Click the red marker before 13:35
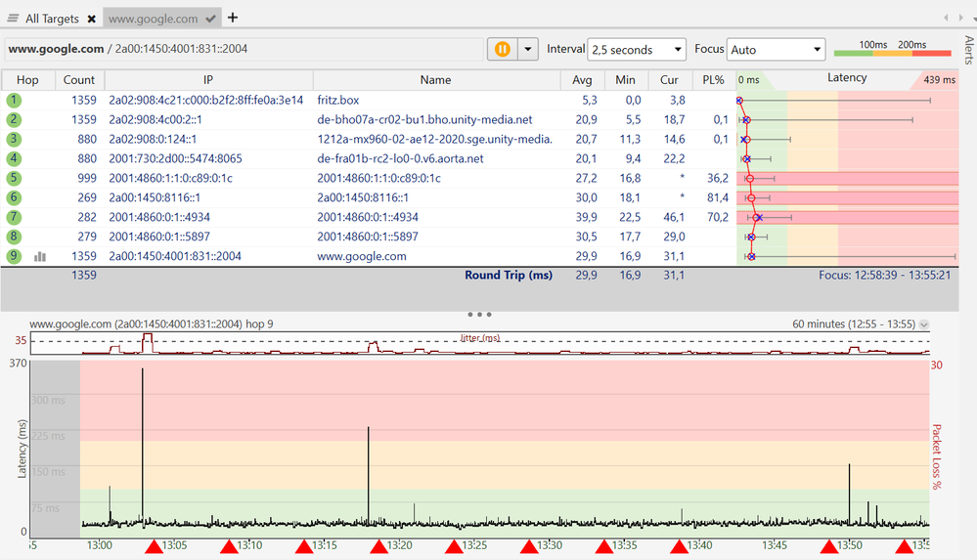This screenshot has width=977, height=560. [x=603, y=546]
